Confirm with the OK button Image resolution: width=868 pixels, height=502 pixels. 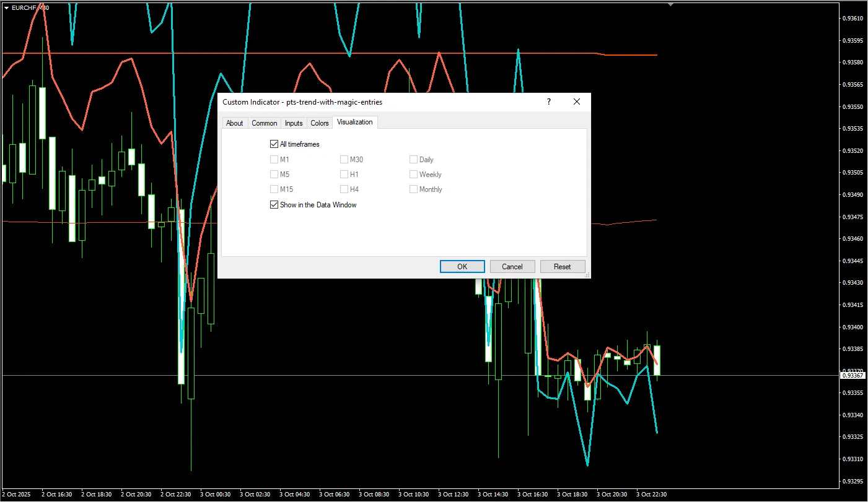point(462,267)
